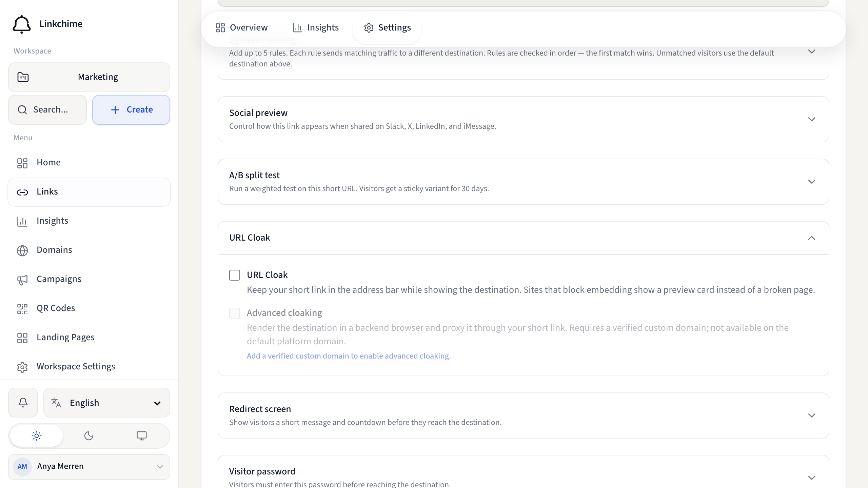Click the Create button
This screenshot has height=488, width=868.
(131, 110)
